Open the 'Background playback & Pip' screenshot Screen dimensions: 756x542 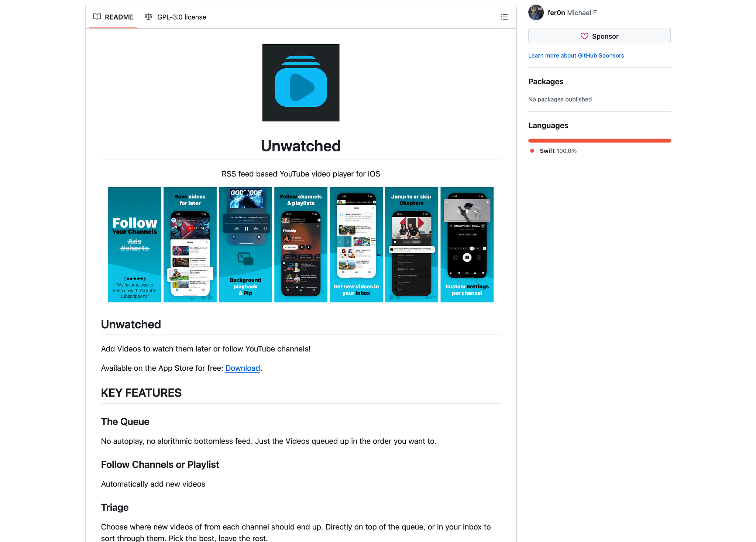[245, 245]
